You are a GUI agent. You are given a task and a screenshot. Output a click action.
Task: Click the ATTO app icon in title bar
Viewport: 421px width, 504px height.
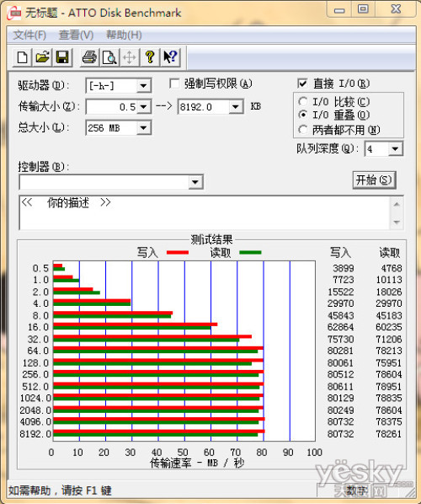[x=14, y=13]
